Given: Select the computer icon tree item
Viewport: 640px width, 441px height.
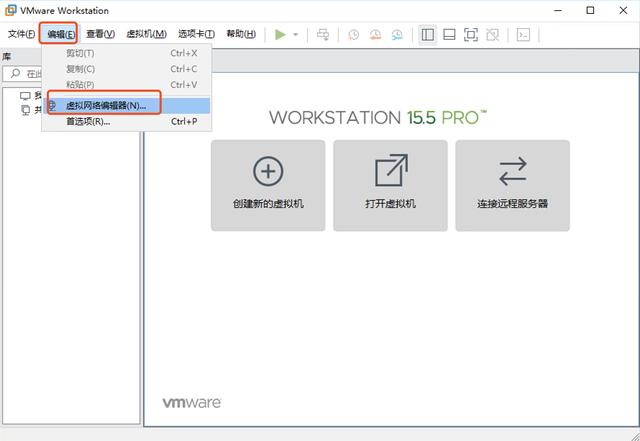Looking at the screenshot, I should 25,96.
